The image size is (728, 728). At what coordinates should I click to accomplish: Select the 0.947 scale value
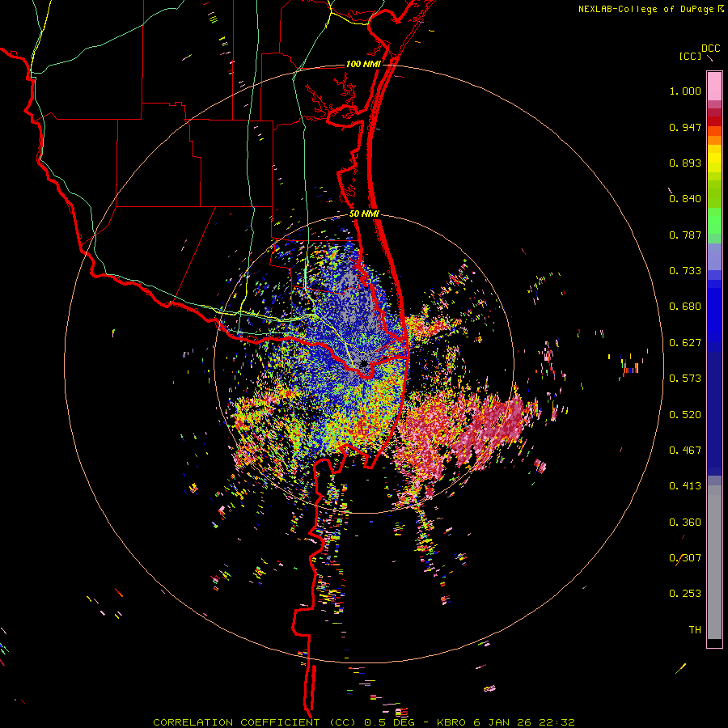coord(685,127)
